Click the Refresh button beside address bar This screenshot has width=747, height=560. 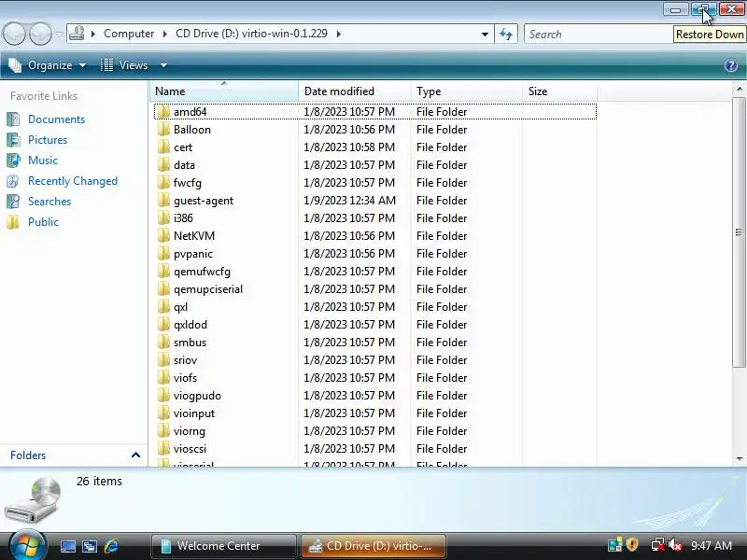point(506,34)
